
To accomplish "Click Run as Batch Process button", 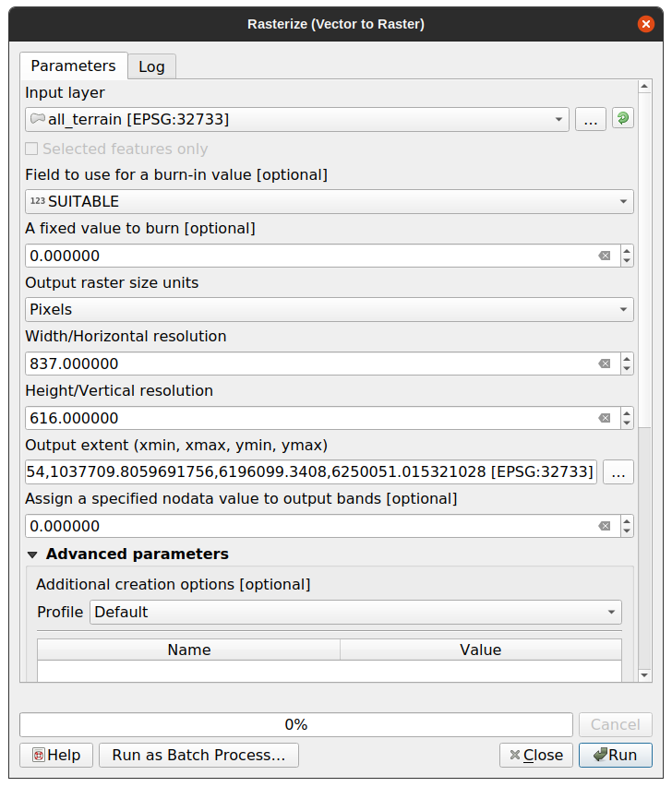I will (198, 755).
